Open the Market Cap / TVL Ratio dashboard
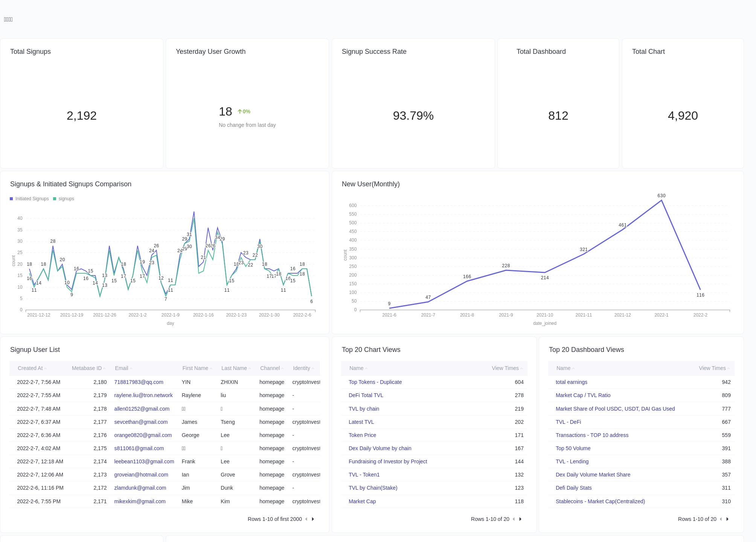The width and height of the screenshot is (756, 542). (583, 395)
